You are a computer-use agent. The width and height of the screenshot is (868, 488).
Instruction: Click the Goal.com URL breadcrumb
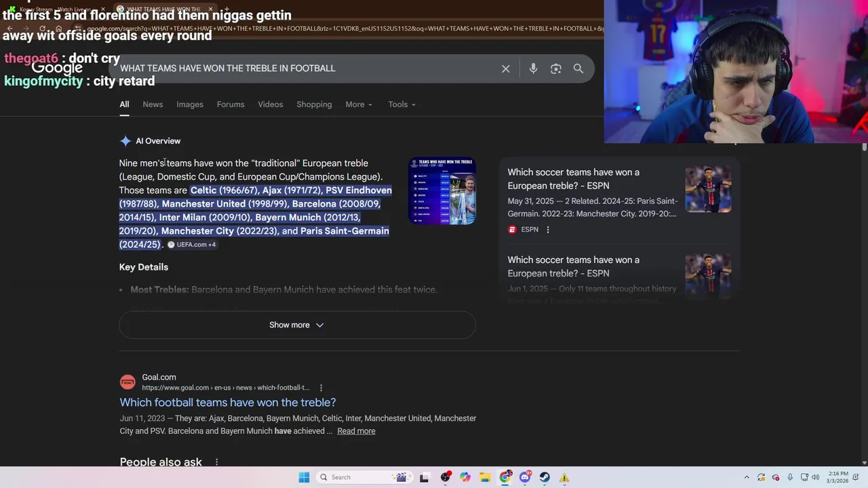click(x=226, y=388)
